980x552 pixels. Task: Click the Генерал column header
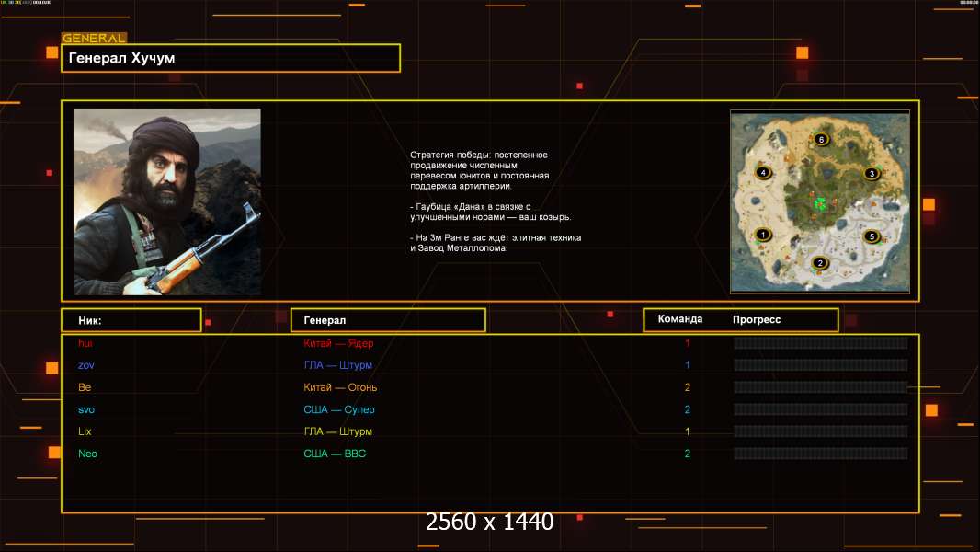click(x=387, y=320)
